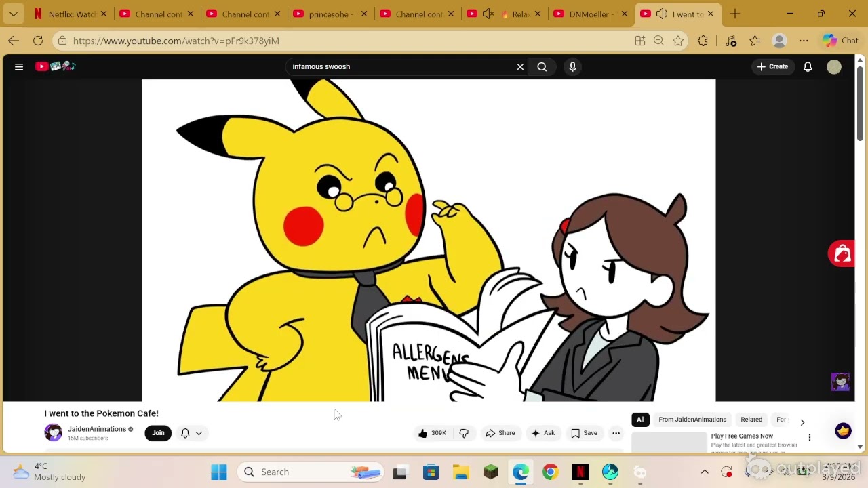Clear the search text with the X
This screenshot has height=488, width=868.
520,66
